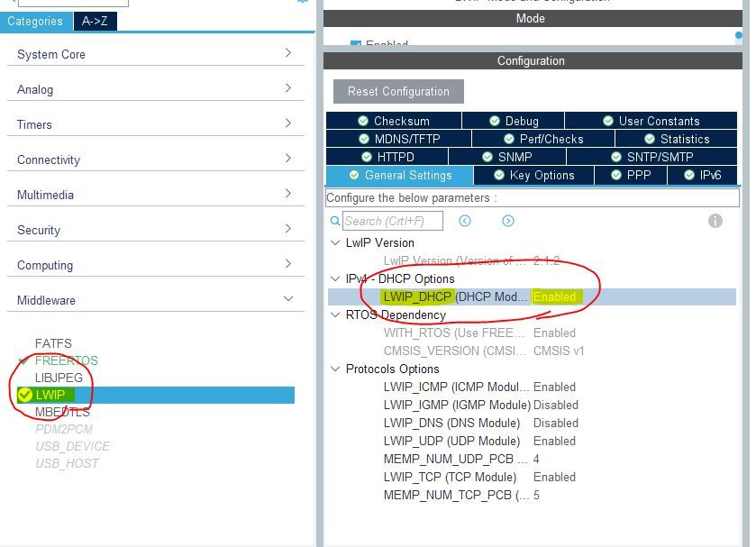The width and height of the screenshot is (756, 547).
Task: Open the Key Options tab
Action: click(534, 175)
